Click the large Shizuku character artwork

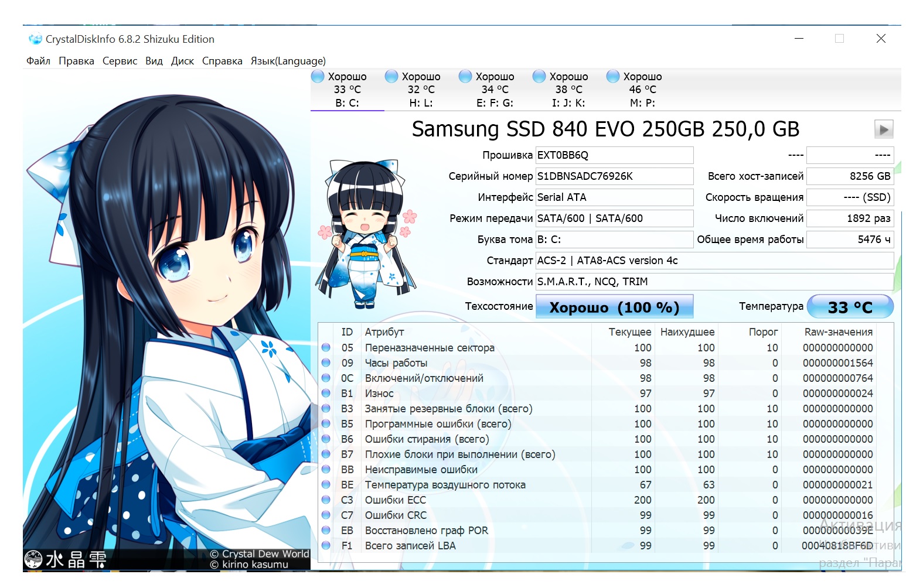click(166, 322)
